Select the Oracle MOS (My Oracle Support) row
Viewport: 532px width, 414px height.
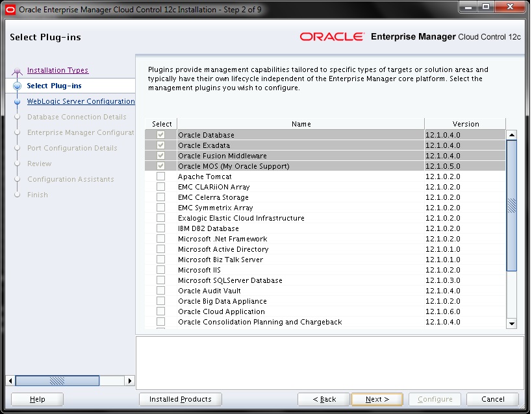click(x=325, y=166)
